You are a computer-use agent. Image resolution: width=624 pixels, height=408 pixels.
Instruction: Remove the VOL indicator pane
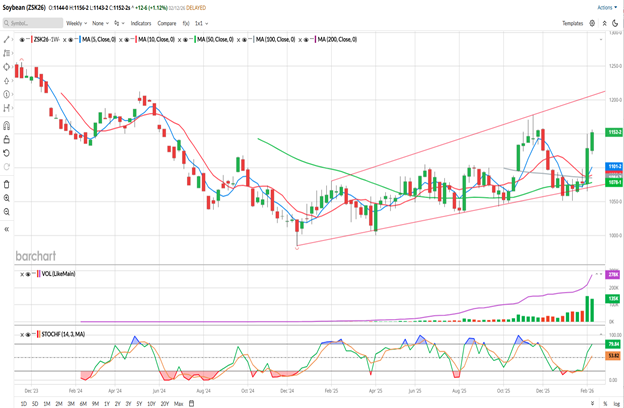coord(22,274)
